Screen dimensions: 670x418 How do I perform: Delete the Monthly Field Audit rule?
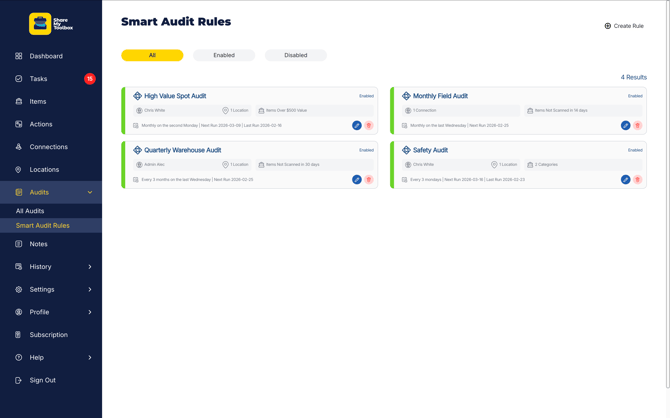[x=638, y=125]
